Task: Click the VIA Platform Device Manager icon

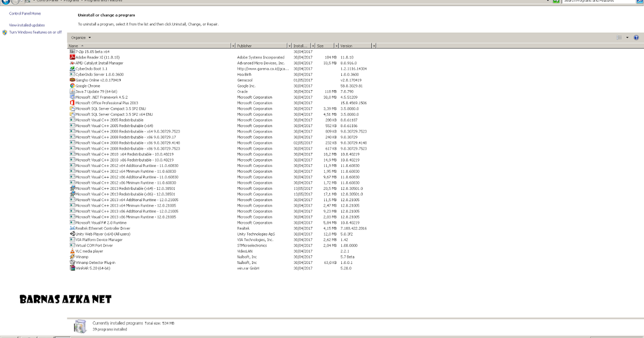Action: point(72,240)
